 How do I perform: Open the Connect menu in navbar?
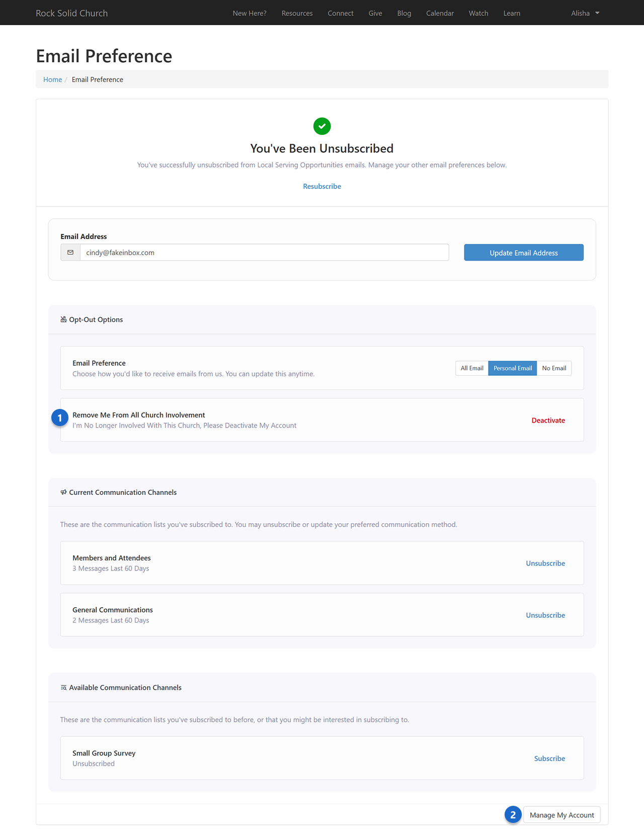click(x=341, y=13)
